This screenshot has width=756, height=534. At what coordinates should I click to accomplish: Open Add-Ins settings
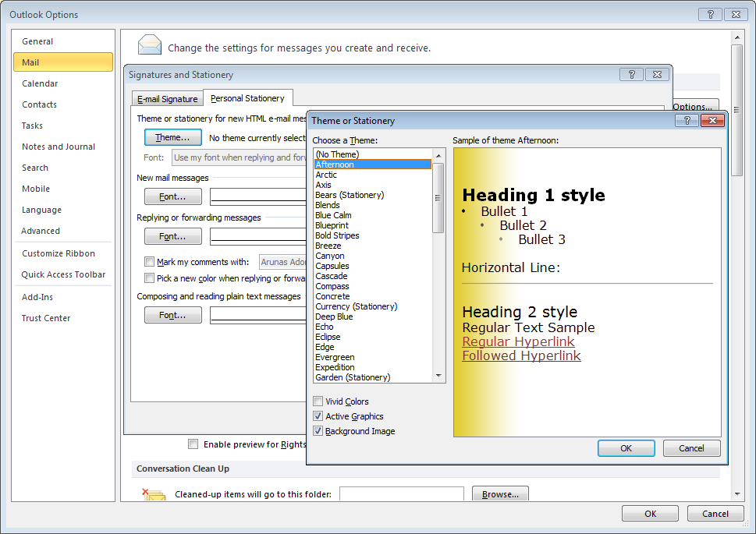click(63, 297)
